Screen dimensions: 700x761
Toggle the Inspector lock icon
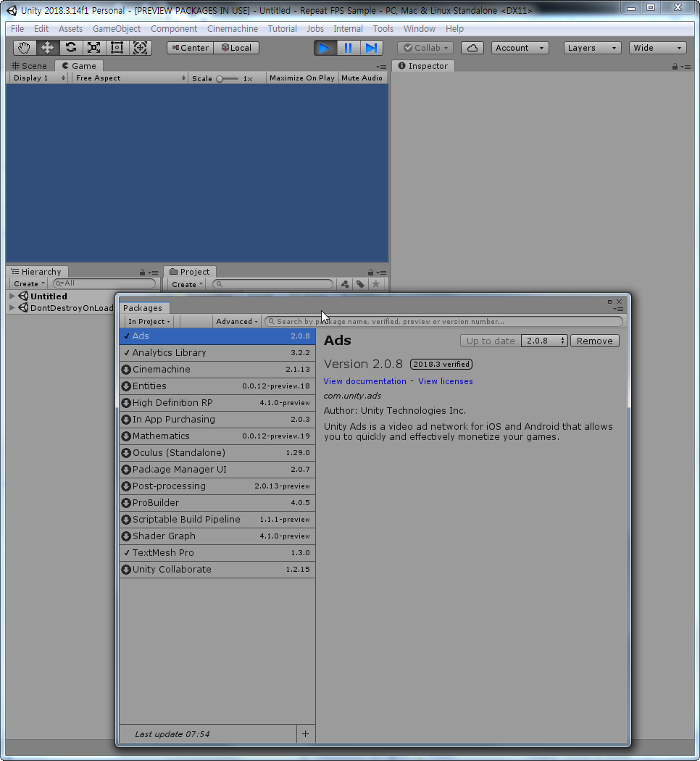click(675, 67)
